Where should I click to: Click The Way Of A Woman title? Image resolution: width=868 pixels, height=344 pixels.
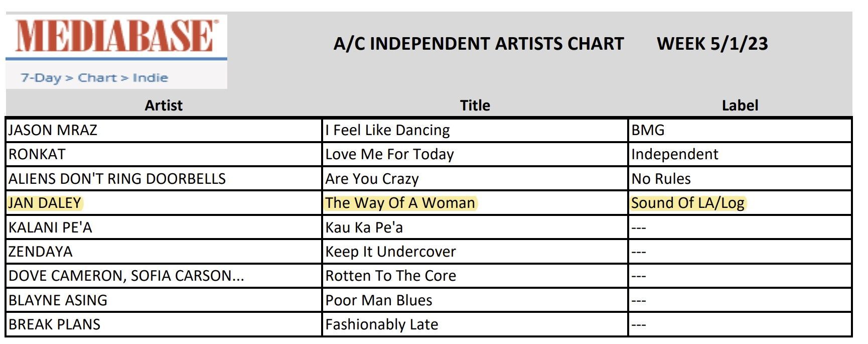[400, 203]
